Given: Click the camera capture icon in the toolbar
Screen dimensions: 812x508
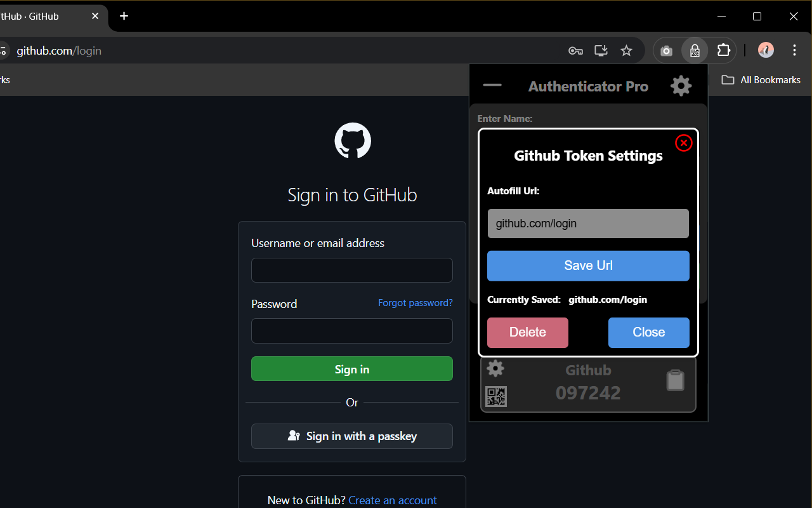Looking at the screenshot, I should [x=666, y=50].
